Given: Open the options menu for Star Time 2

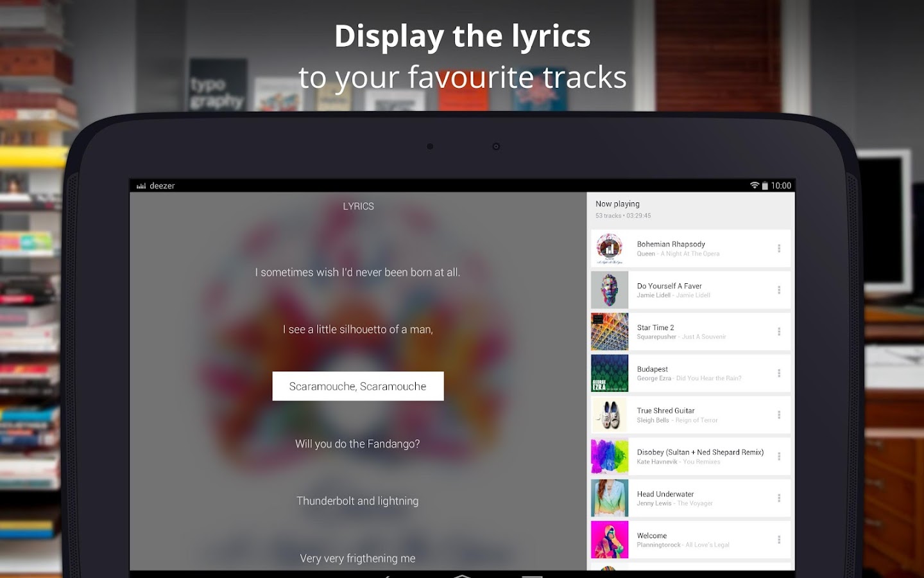Looking at the screenshot, I should click(x=780, y=331).
